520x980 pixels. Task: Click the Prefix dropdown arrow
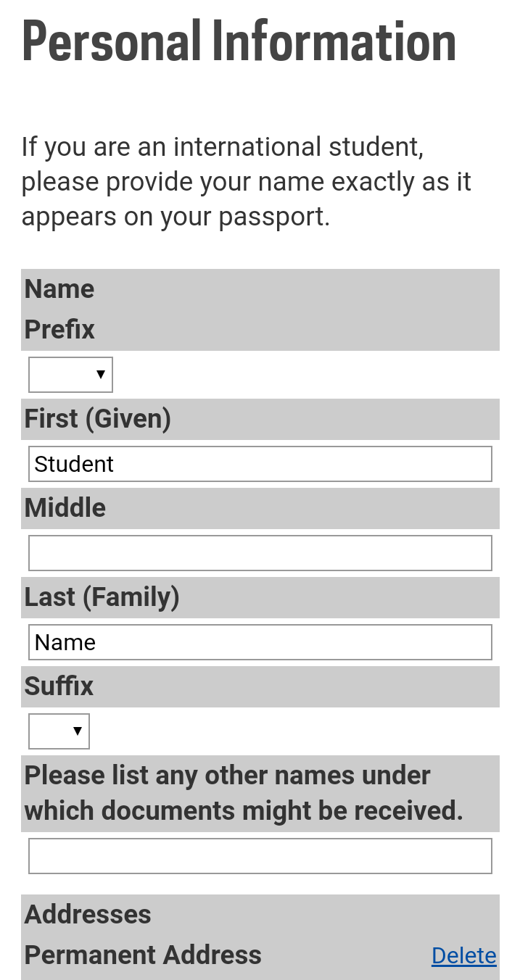pos(101,375)
